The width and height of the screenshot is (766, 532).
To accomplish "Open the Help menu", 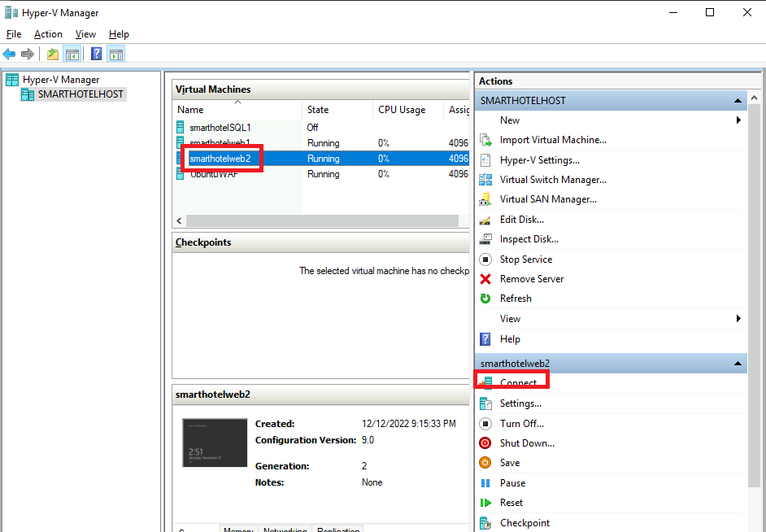I will tap(119, 34).
